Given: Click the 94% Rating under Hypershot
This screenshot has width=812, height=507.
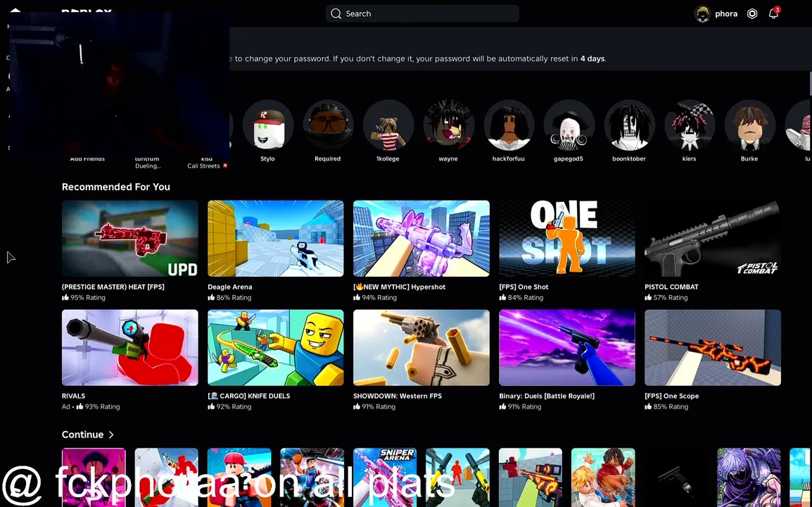Looking at the screenshot, I should point(375,298).
